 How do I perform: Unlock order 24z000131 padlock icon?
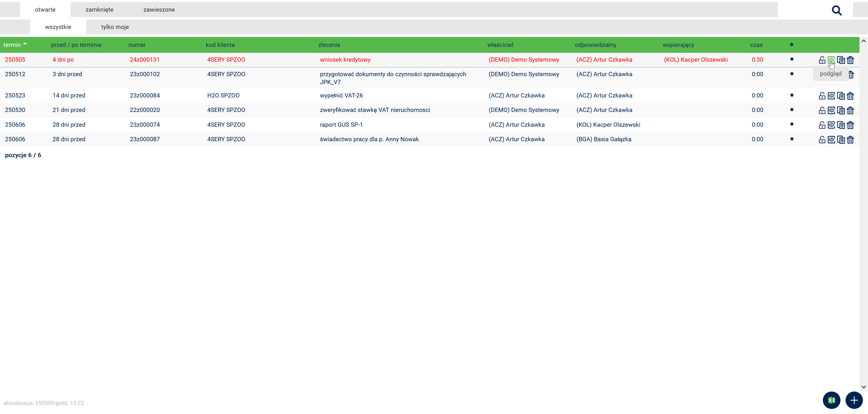[x=822, y=60]
